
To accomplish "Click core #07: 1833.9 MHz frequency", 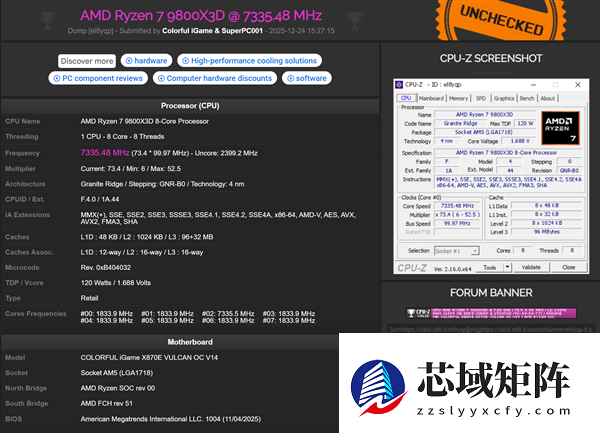I will [x=289, y=321].
